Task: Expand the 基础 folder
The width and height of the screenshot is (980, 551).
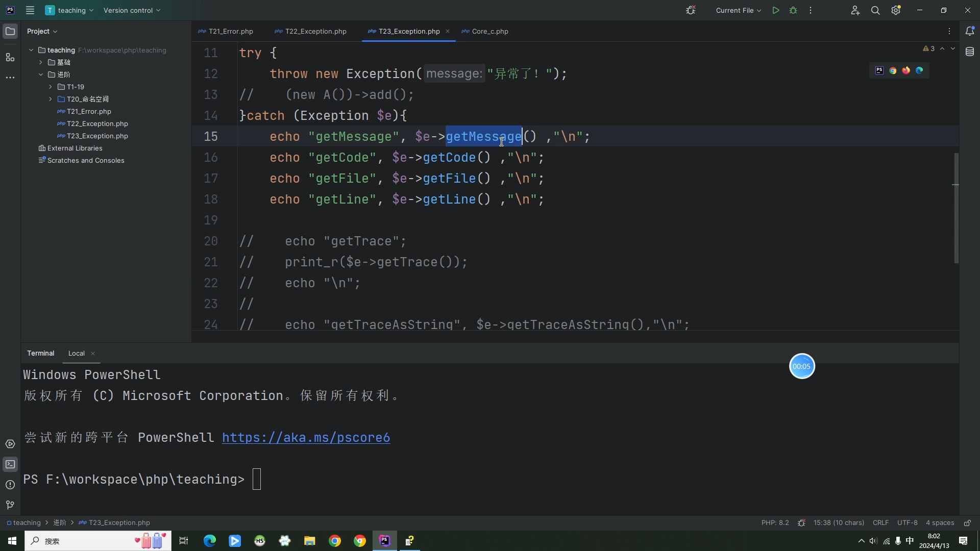Action: (41, 62)
